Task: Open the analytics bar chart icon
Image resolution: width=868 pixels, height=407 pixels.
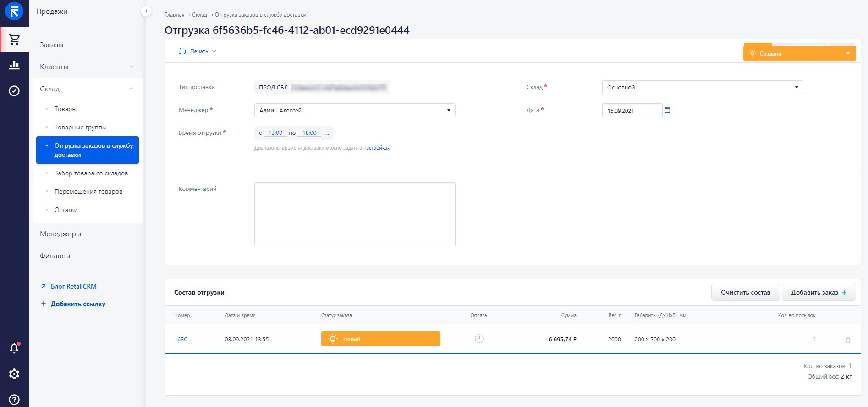Action: pyautogui.click(x=14, y=65)
